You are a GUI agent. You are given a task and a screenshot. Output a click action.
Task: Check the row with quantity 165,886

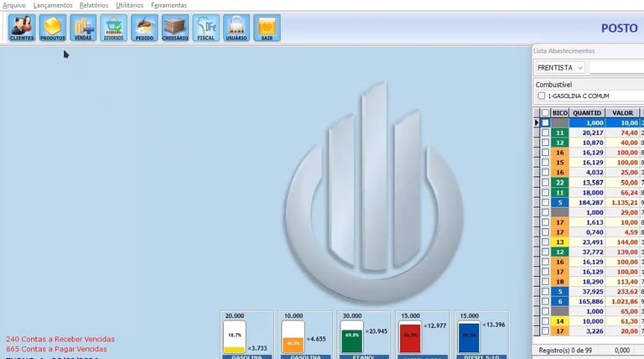pyautogui.click(x=545, y=301)
